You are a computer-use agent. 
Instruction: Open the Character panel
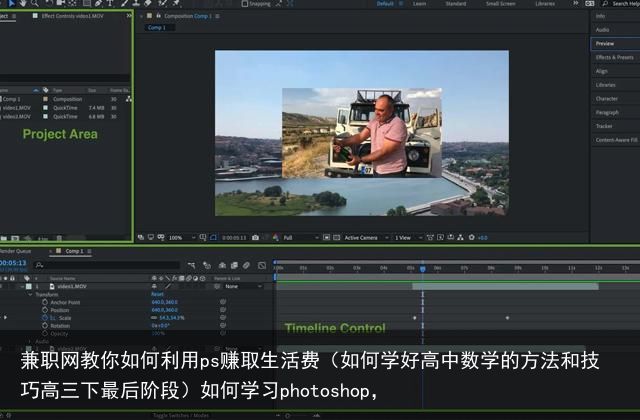(x=607, y=99)
